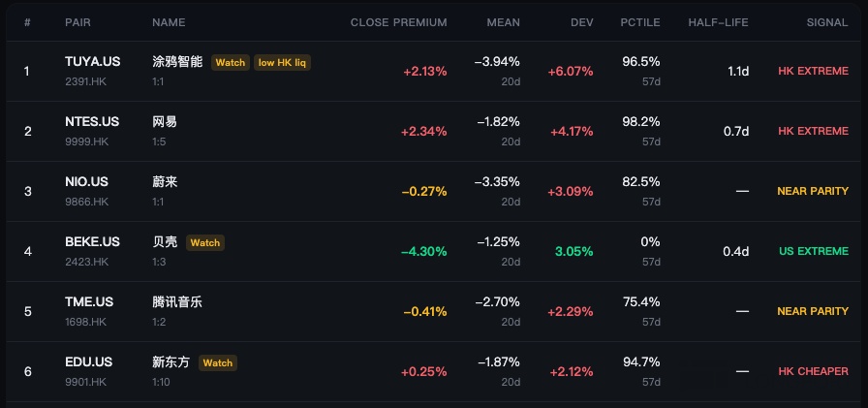Click the low HK liq badge
This screenshot has height=408, width=868.
coord(282,63)
